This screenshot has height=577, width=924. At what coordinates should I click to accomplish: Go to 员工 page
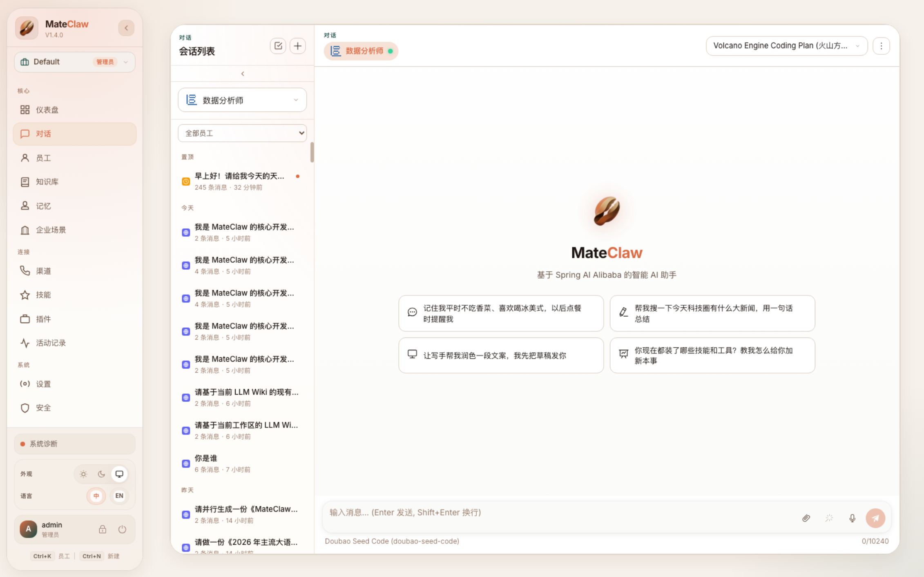[x=75, y=158]
